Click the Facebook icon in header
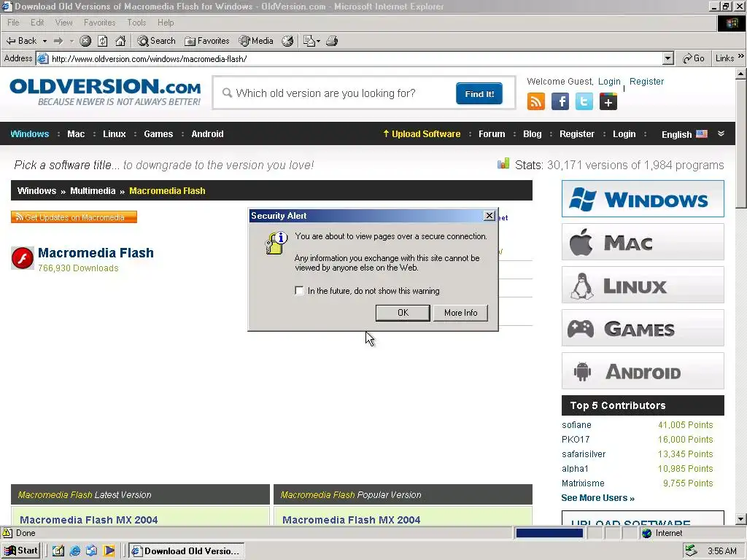The height and width of the screenshot is (560, 747). click(x=560, y=101)
